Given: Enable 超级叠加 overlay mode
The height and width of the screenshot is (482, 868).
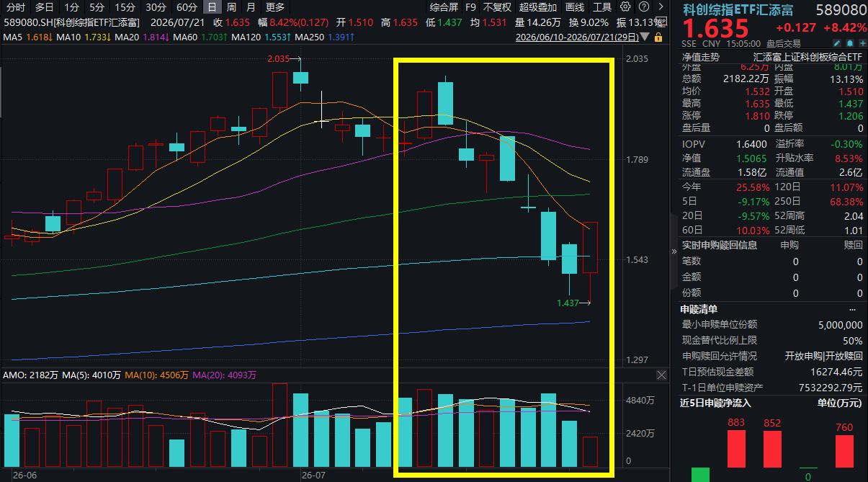Looking at the screenshot, I should pos(538,7).
